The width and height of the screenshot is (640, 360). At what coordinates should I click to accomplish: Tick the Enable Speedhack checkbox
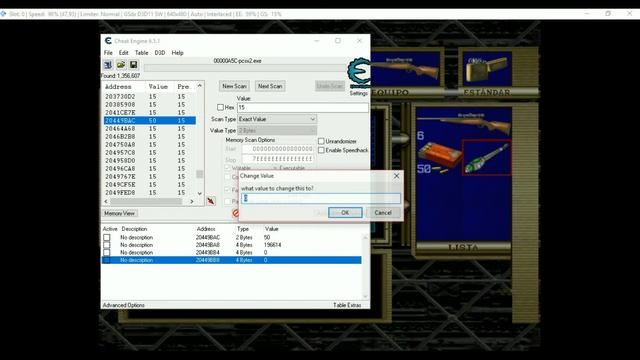[321, 150]
